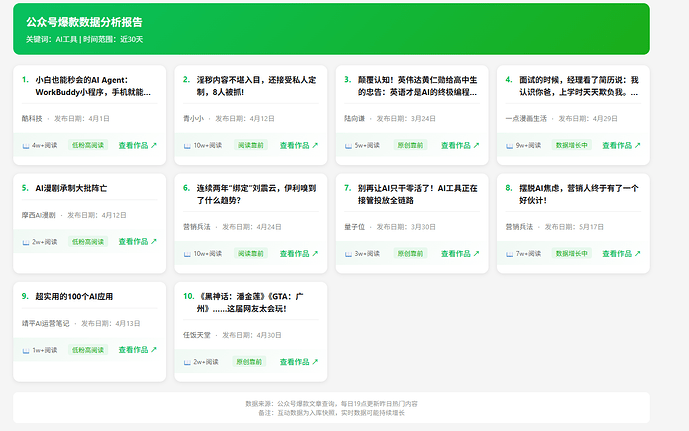Viewport: 689px width, 431px height.
Task: Click publish date 3月24日
Action: pos(423,119)
